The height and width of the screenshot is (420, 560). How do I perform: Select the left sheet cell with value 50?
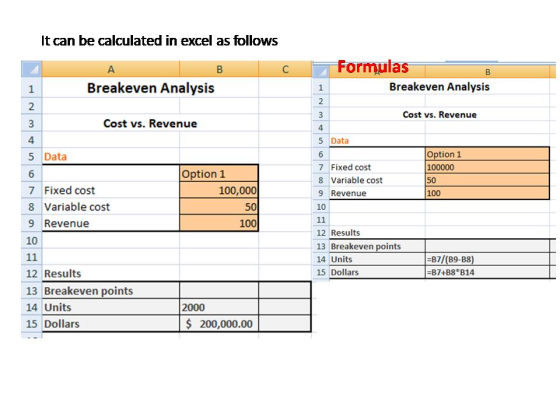(219, 206)
